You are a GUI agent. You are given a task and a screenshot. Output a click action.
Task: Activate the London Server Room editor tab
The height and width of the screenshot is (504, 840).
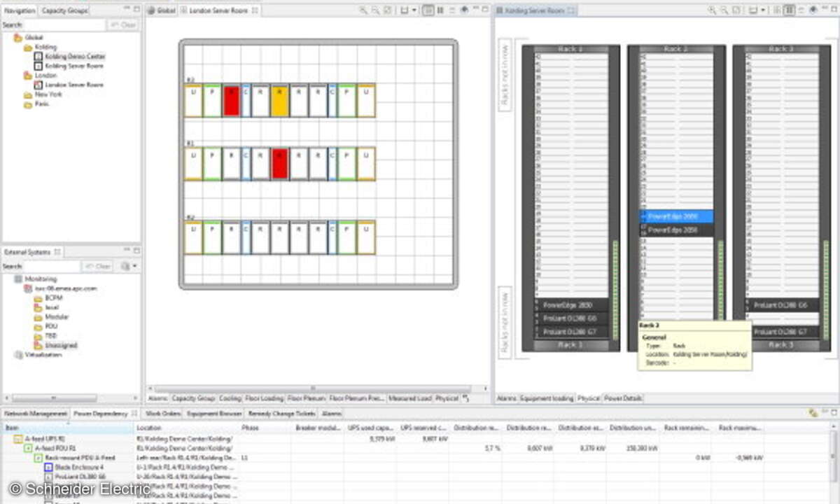tap(219, 10)
